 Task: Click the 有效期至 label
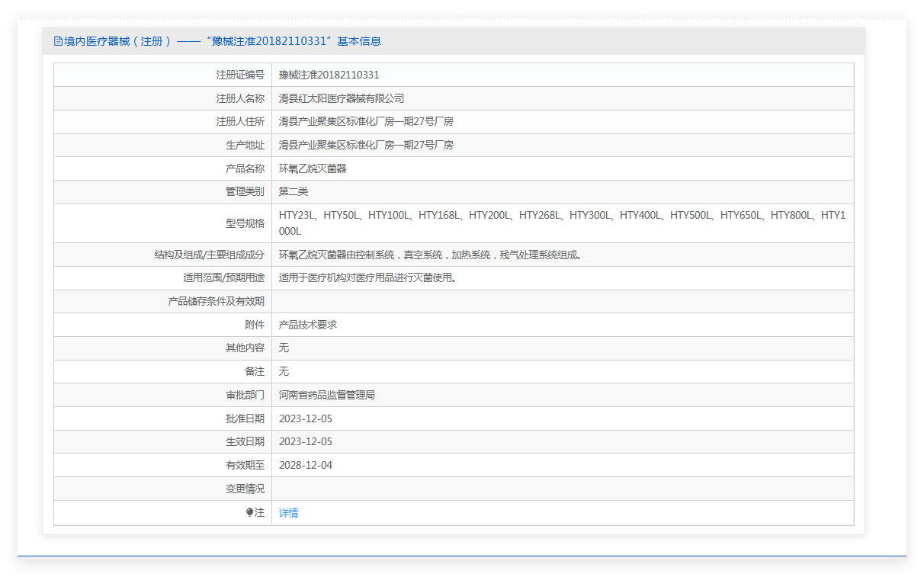[x=245, y=465]
